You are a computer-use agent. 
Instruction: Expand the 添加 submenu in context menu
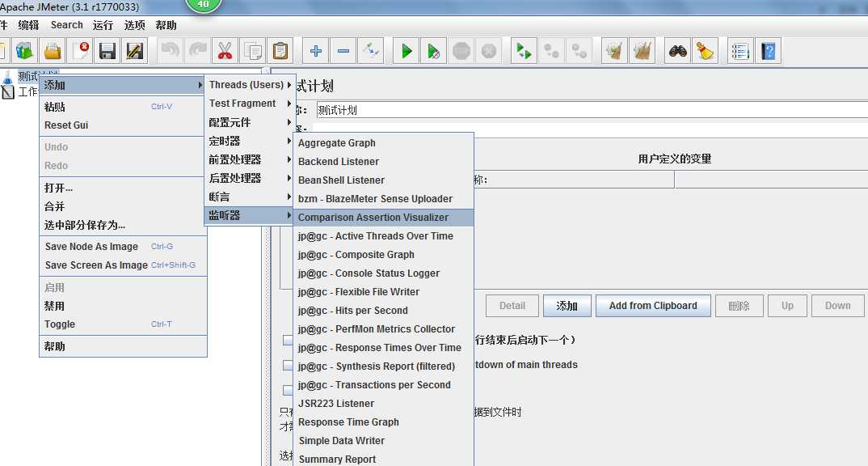122,85
